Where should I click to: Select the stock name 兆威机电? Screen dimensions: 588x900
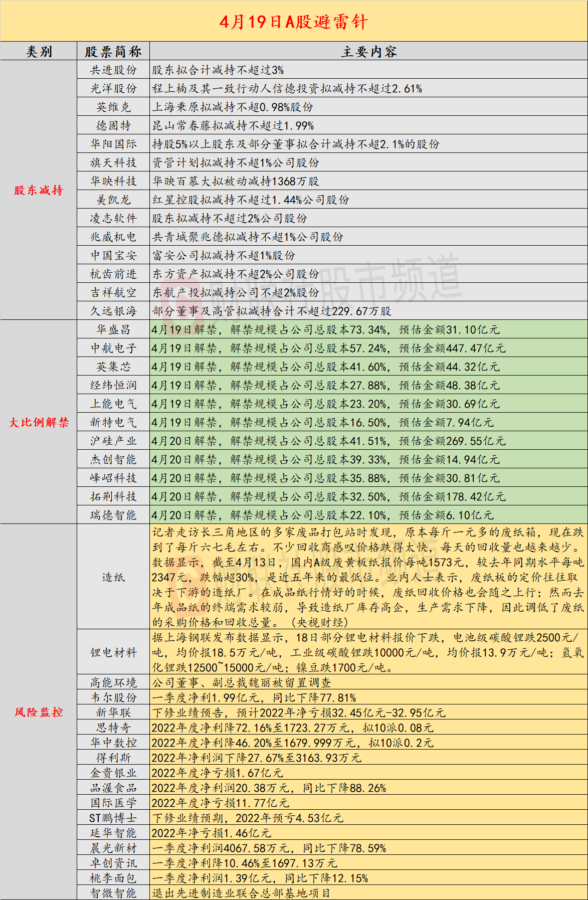point(113,237)
